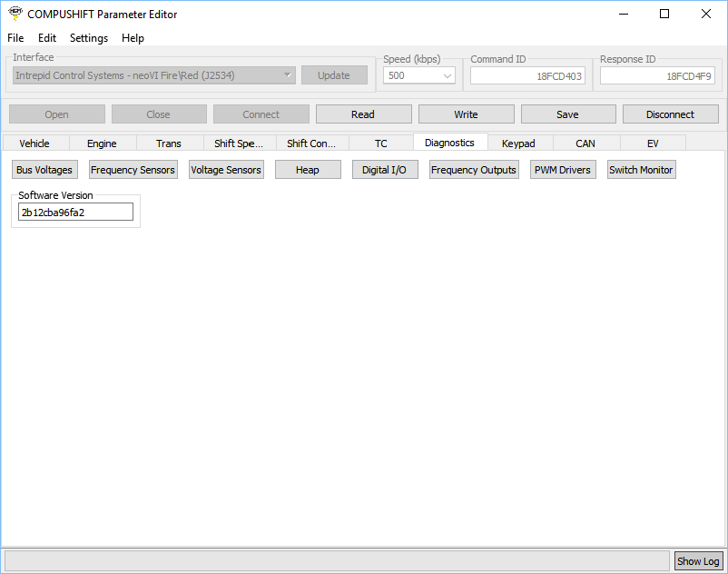Click the Disconnect button
728x574 pixels.
point(670,114)
